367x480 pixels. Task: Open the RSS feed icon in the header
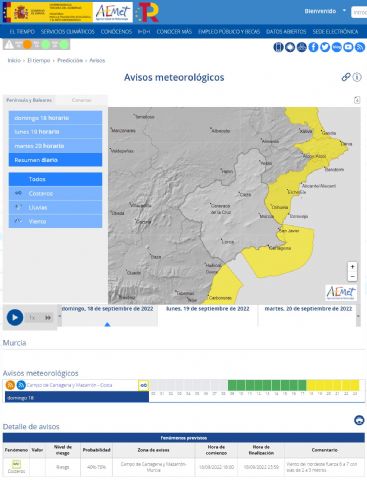[x=360, y=47]
